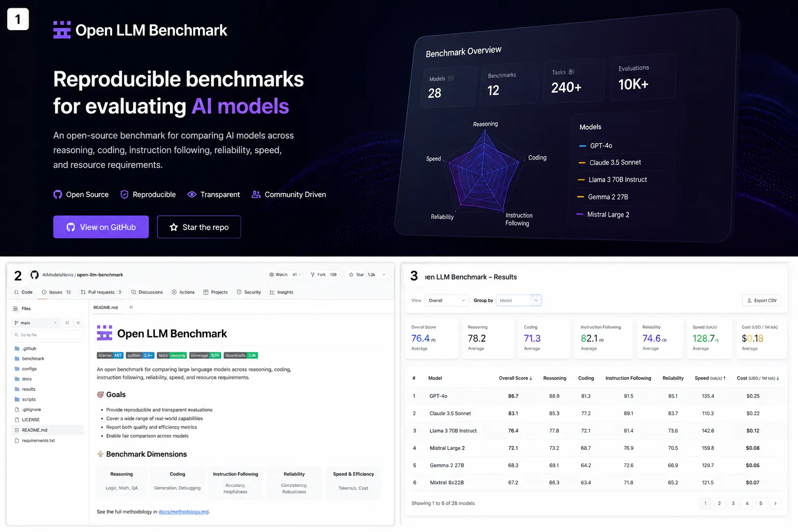This screenshot has width=798, height=532.
Task: Click the people icon next to Community Driven
Action: pos(256,194)
